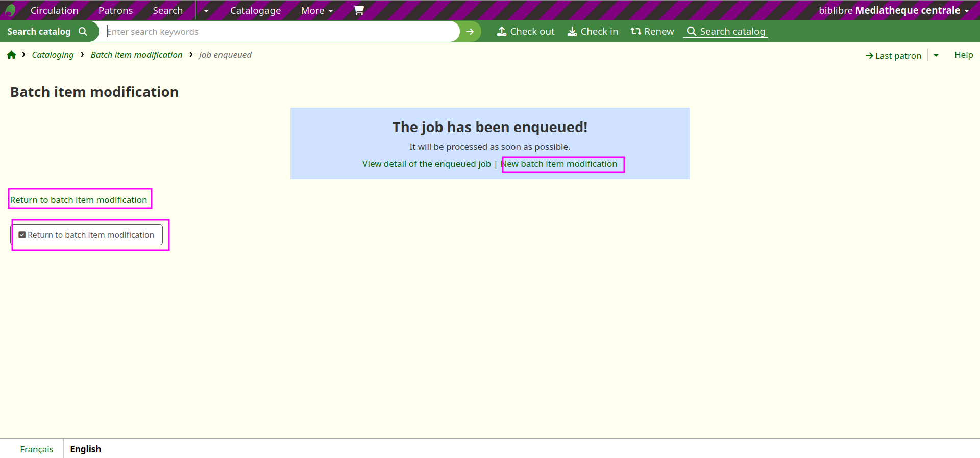Open the cart icon in top bar

359,10
